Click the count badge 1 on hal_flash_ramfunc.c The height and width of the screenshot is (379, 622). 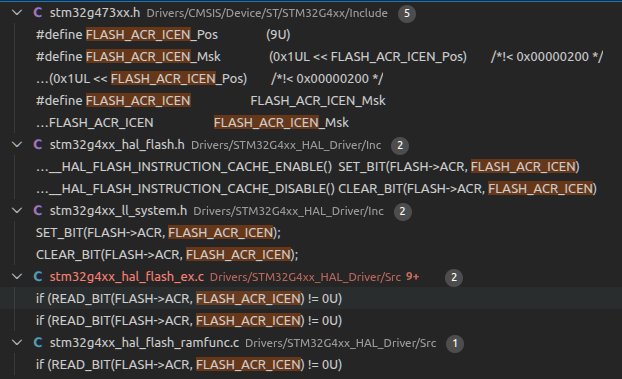click(x=455, y=343)
